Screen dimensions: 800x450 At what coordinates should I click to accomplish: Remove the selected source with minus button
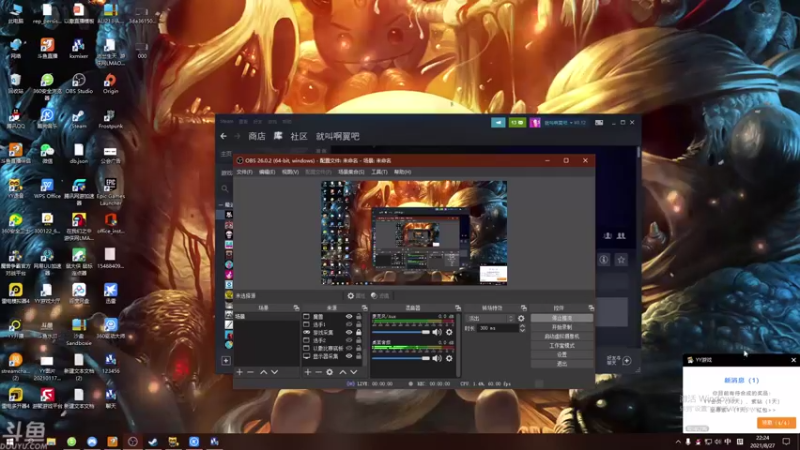pos(318,372)
